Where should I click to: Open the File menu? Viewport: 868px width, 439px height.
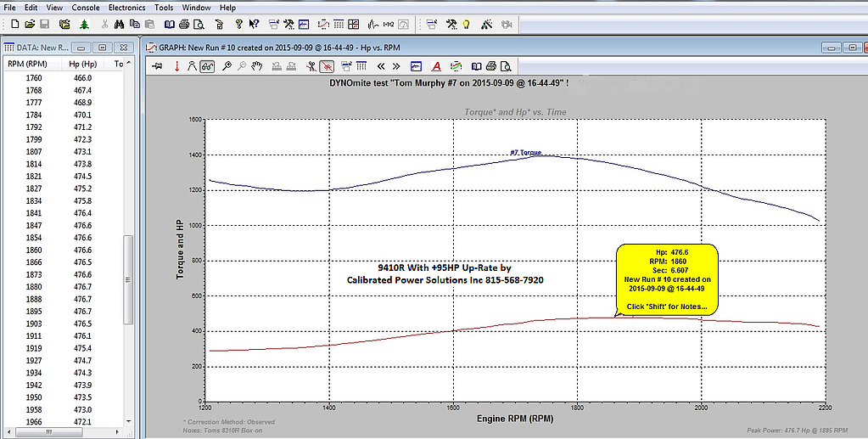9,7
